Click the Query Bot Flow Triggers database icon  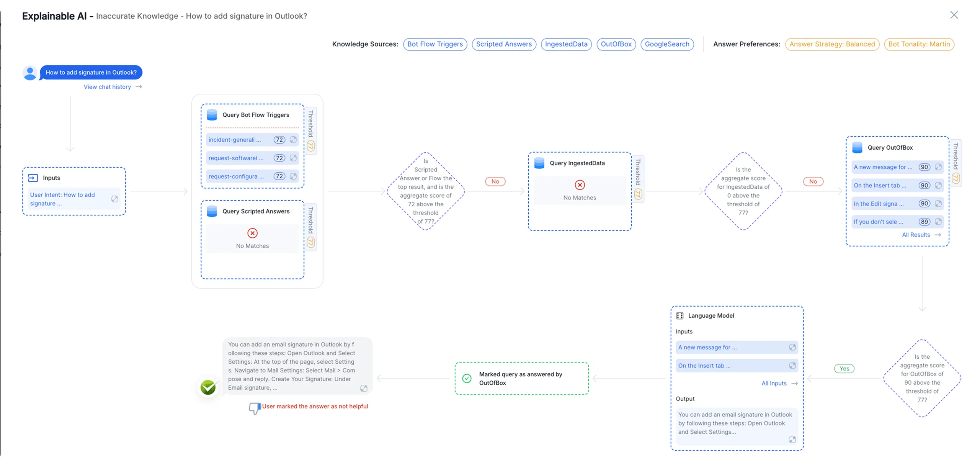212,115
